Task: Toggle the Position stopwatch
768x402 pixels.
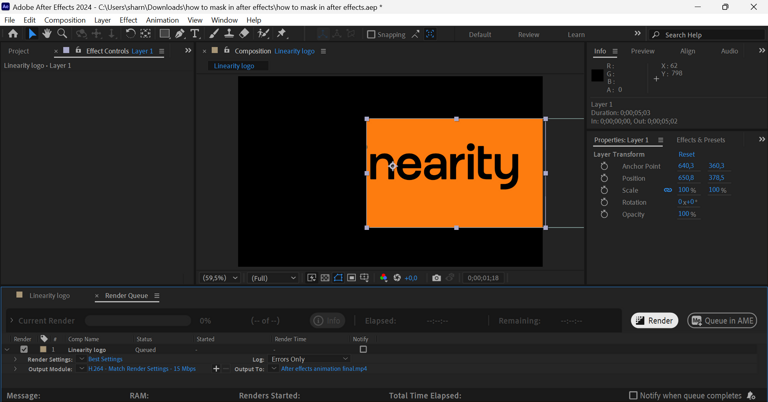Action: tap(604, 178)
